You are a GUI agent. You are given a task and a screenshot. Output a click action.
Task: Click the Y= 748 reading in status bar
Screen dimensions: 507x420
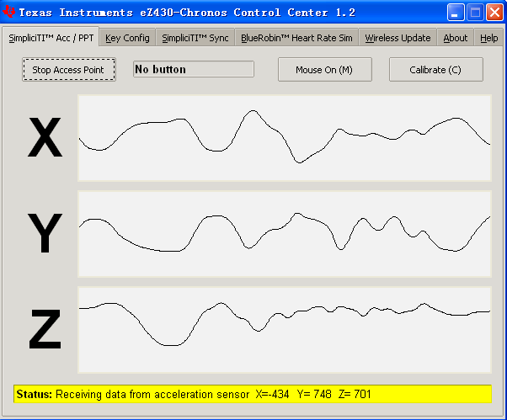click(x=314, y=394)
